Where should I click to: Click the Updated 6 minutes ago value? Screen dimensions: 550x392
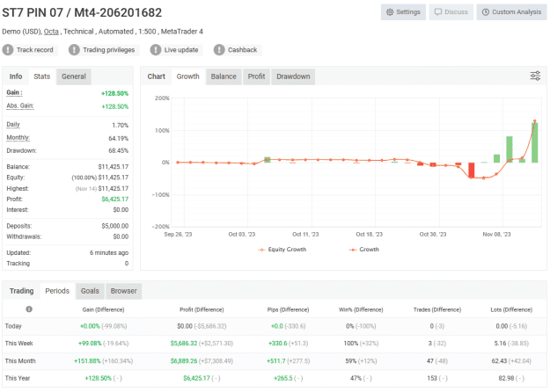pos(109,252)
